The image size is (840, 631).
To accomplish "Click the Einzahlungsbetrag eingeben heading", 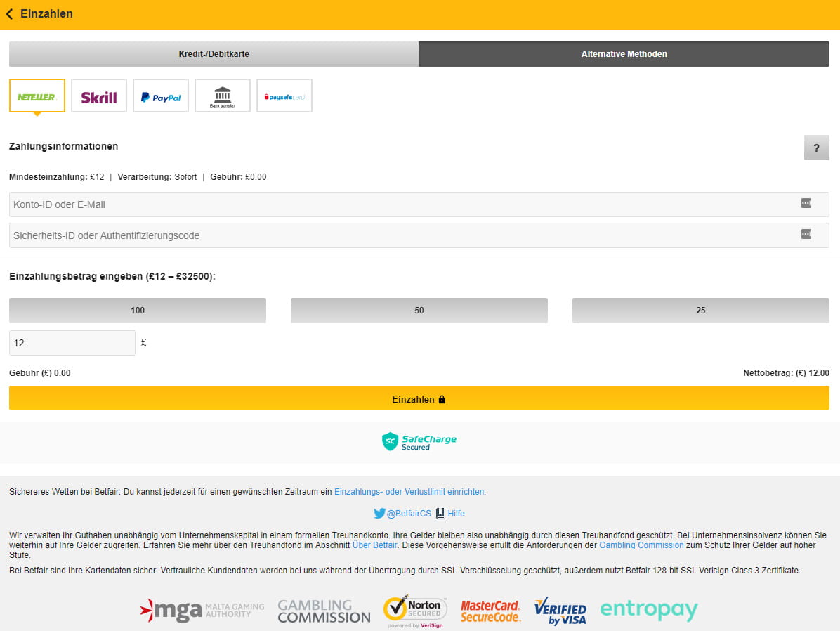I will [x=112, y=277].
